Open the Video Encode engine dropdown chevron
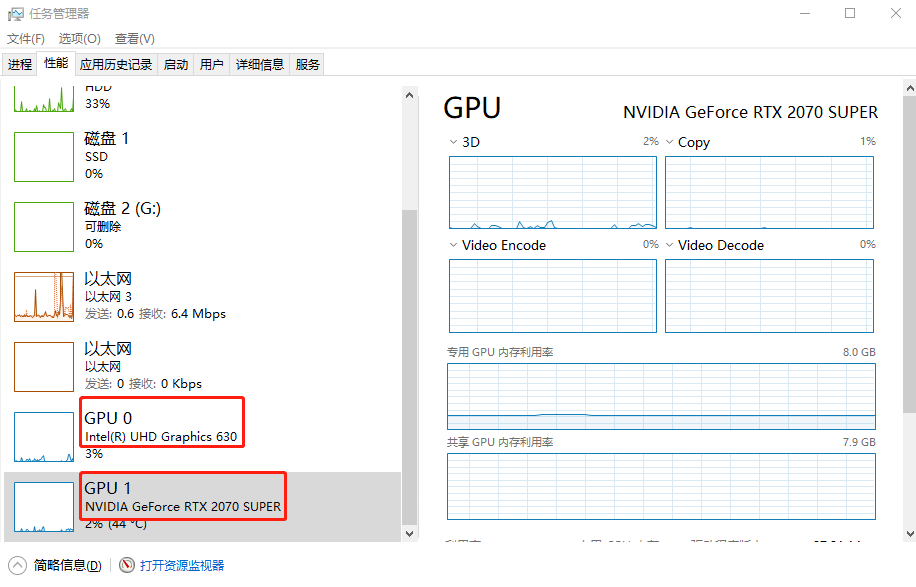The height and width of the screenshot is (587, 916). (x=453, y=245)
